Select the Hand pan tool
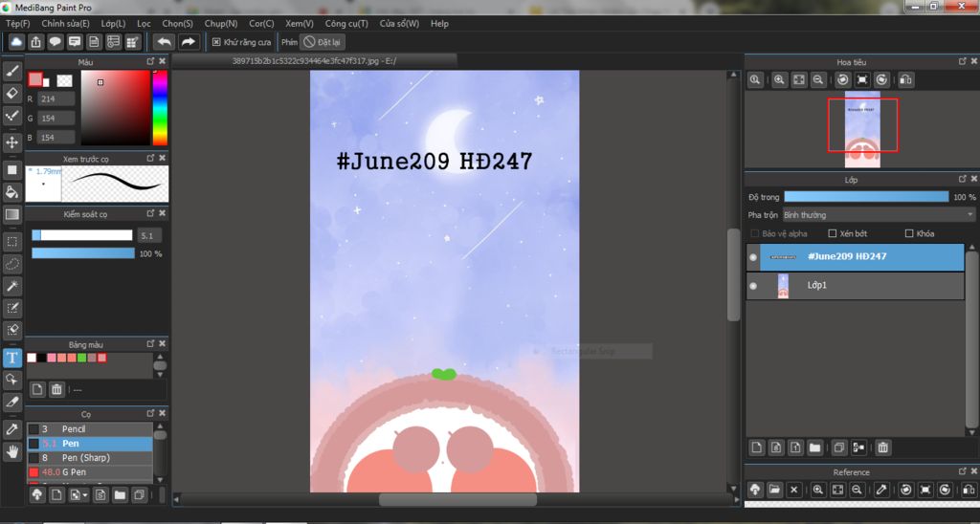 click(x=11, y=451)
